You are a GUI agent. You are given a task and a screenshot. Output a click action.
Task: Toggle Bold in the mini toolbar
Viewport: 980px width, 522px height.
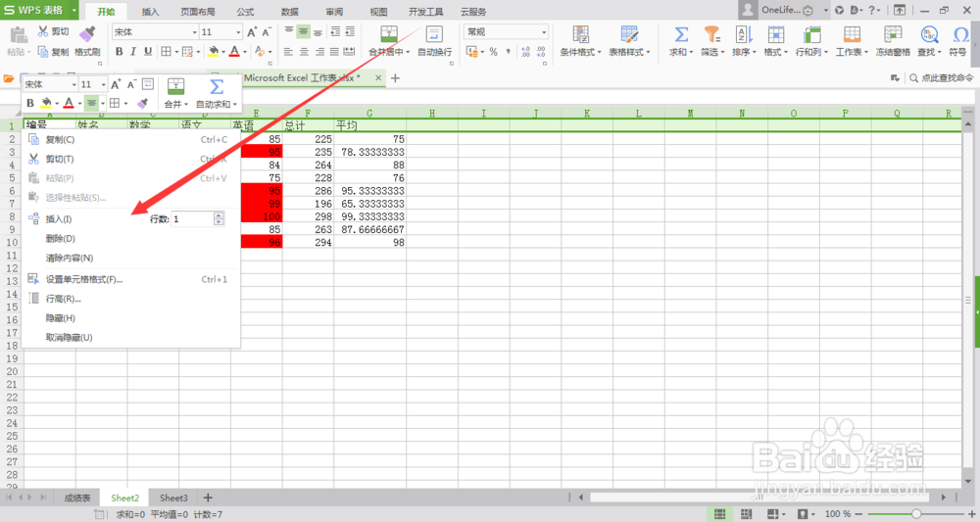point(30,103)
